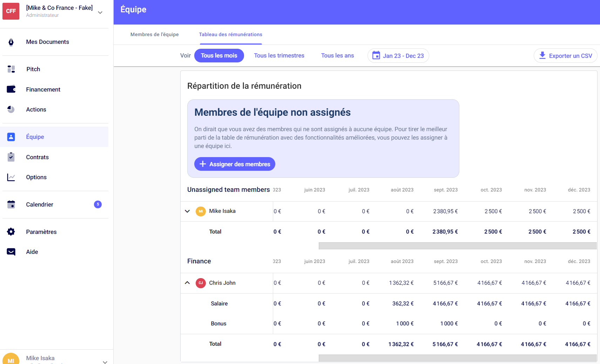Image resolution: width=600 pixels, height=364 pixels.
Task: Click the Mes Documents pen icon
Action: 11,42
